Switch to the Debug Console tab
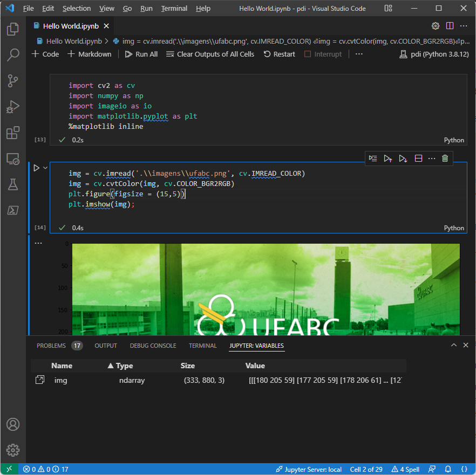476x475 pixels. pos(153,346)
